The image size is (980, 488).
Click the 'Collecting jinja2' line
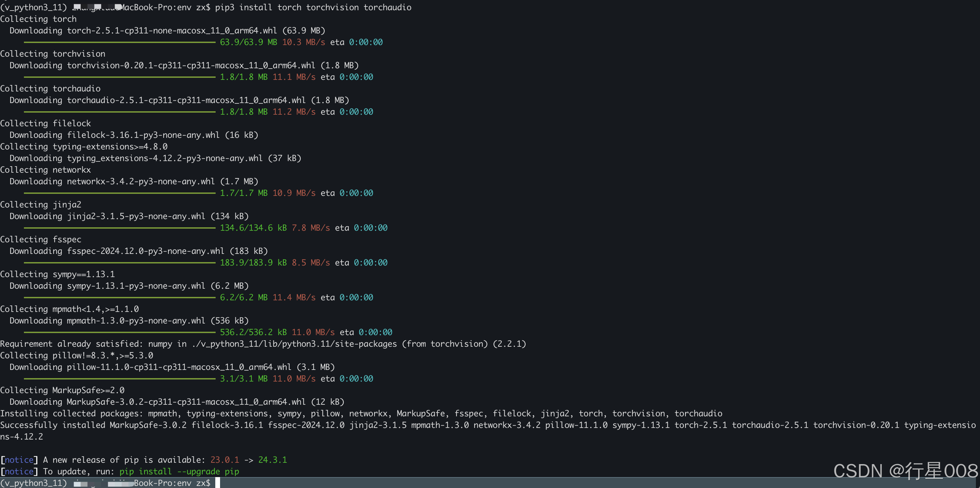[x=41, y=204]
